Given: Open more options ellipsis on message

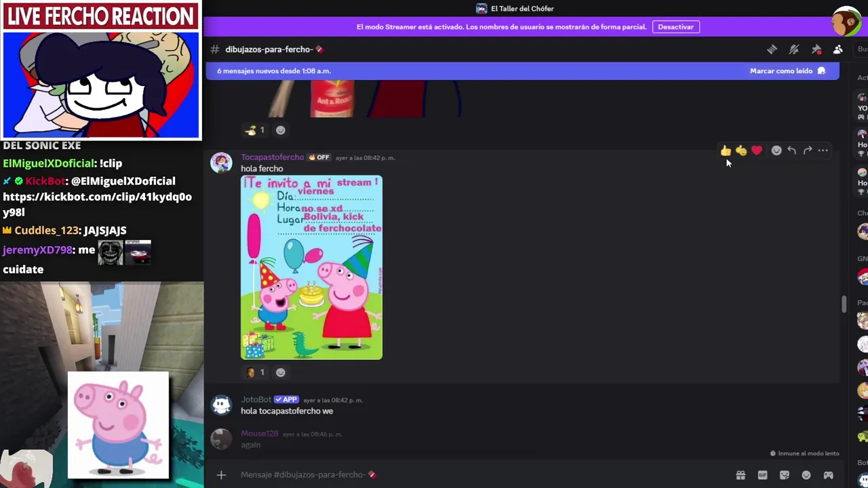Looking at the screenshot, I should click(823, 150).
